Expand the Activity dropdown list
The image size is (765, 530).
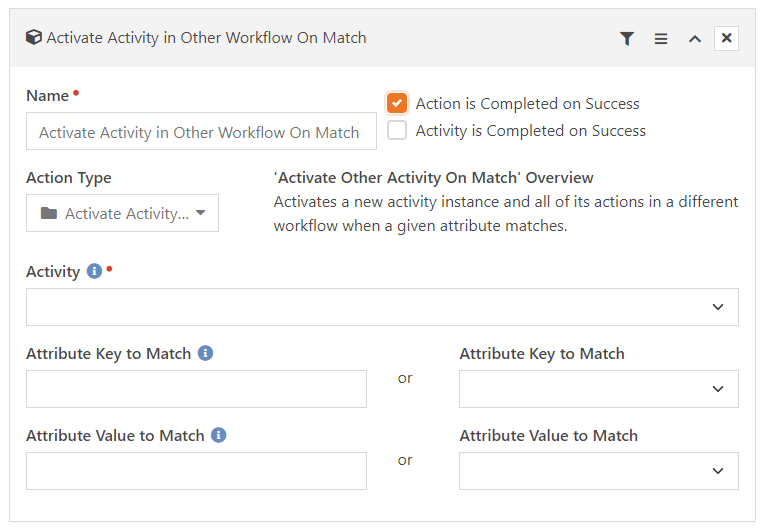click(382, 307)
